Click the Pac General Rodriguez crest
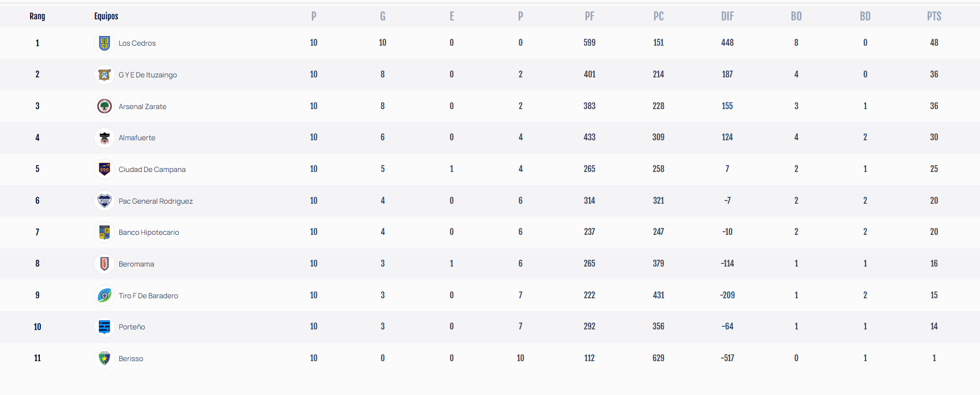This screenshot has width=980, height=395. (x=104, y=201)
